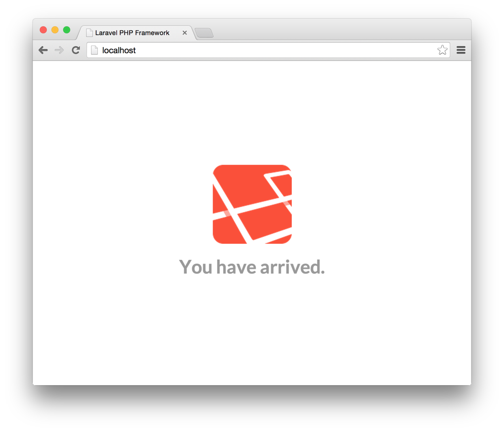View site info via address bar page icon
Viewport: 504px width, 432px height.
pos(94,50)
